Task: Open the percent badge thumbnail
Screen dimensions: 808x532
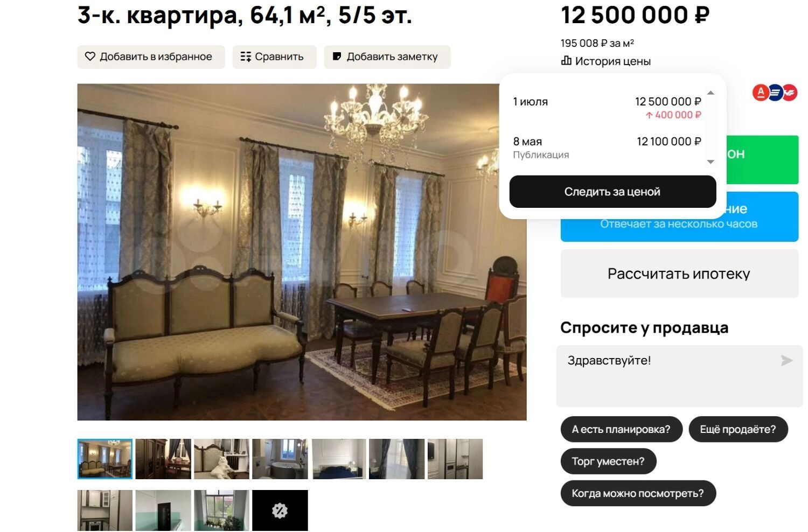Action: tap(280, 510)
